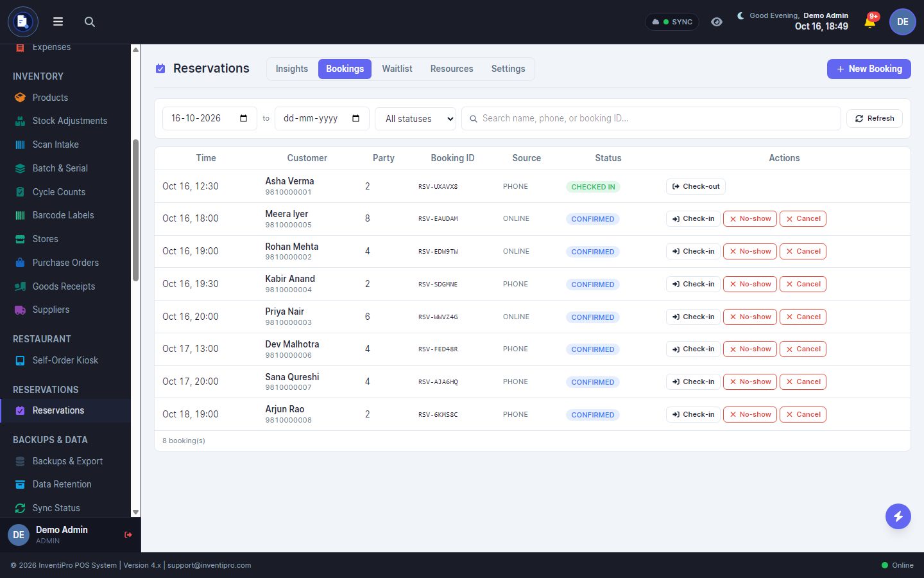924x578 pixels.
Task: Switch to the Waitlist tab
Action: pyautogui.click(x=397, y=69)
